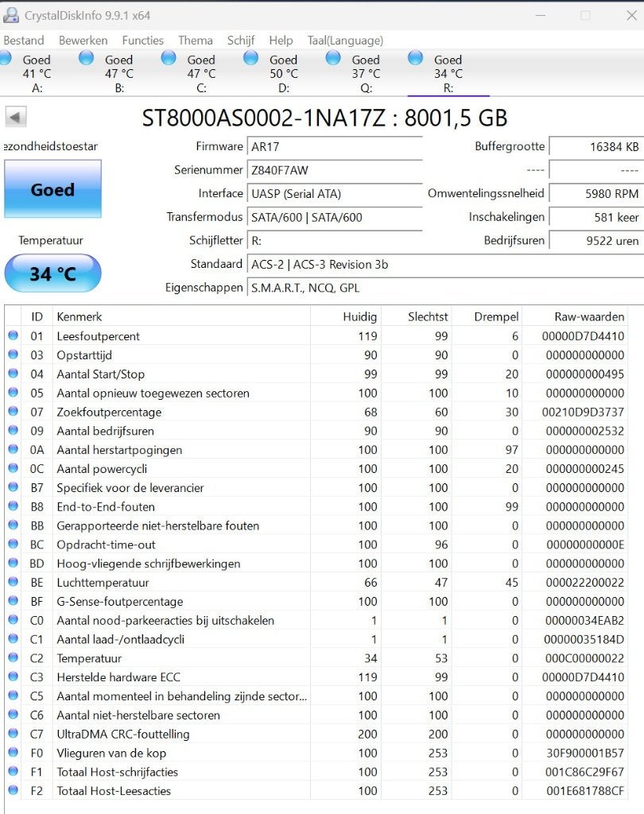Click the previous disk arrow button
The image size is (644, 814).
pyautogui.click(x=16, y=118)
